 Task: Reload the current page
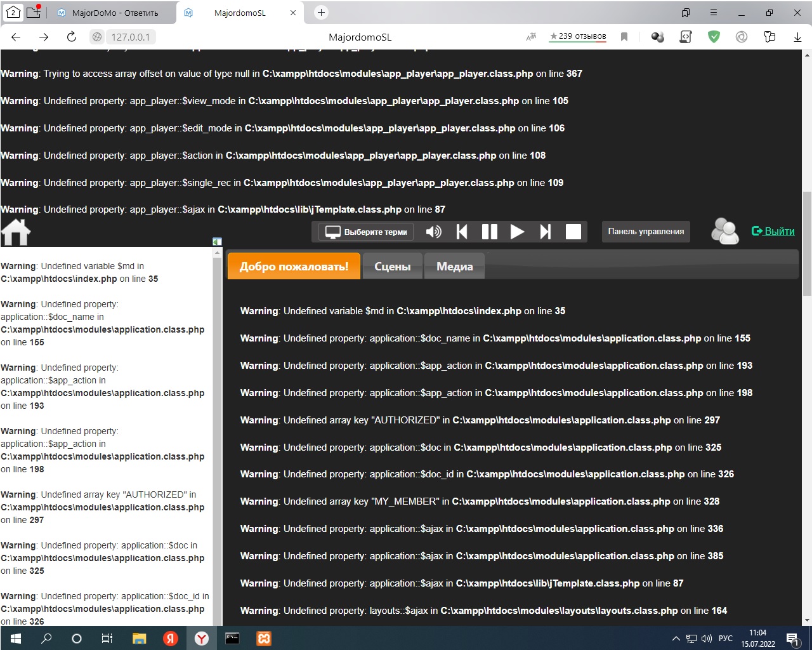tap(71, 37)
